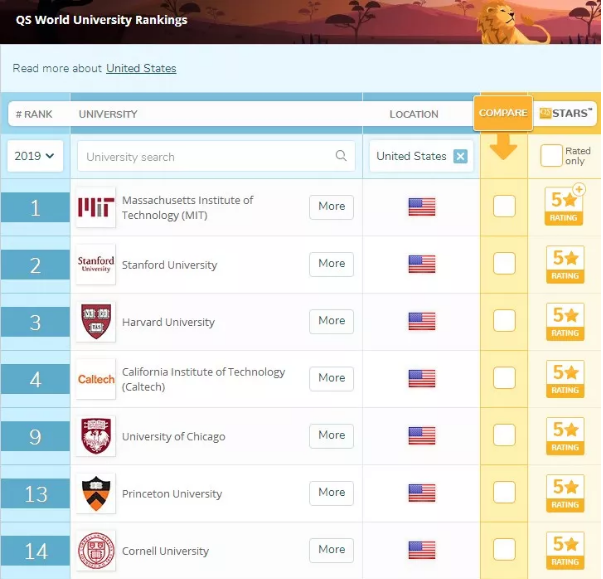Open Cornell University name link

click(x=165, y=551)
